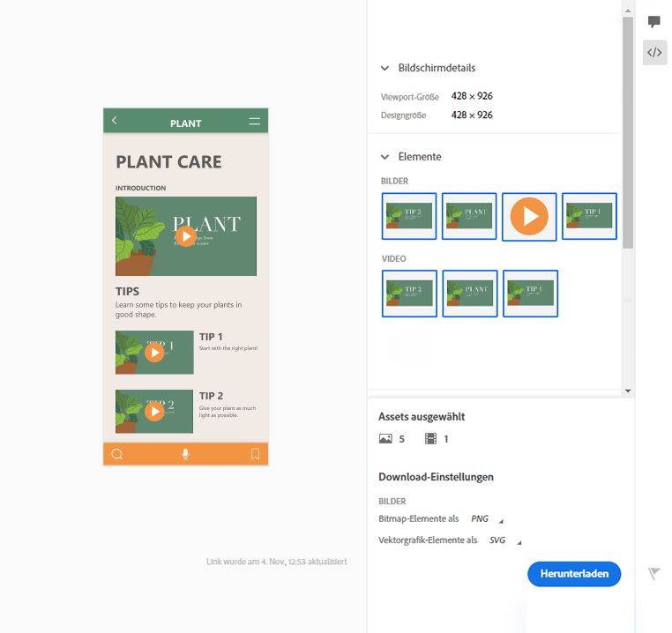Viewport: 672px width, 633px height.
Task: Select orange play button image thumbnail
Action: coord(529,216)
